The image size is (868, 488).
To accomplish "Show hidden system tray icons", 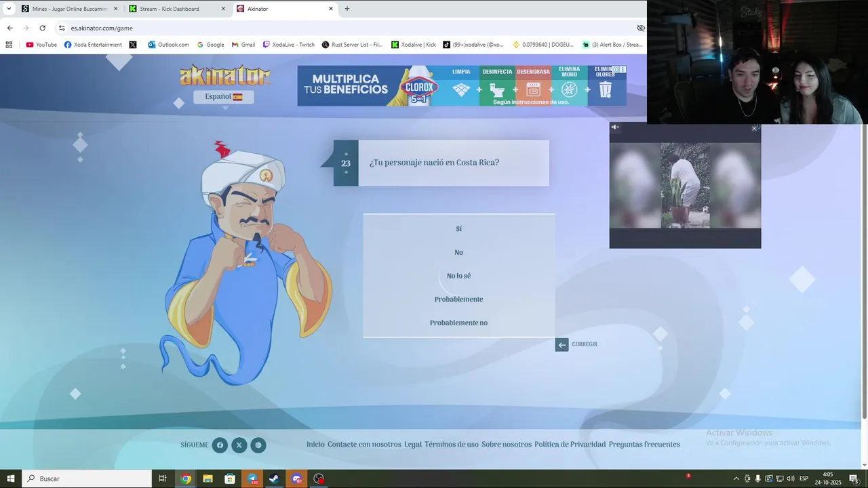I will click(x=736, y=479).
